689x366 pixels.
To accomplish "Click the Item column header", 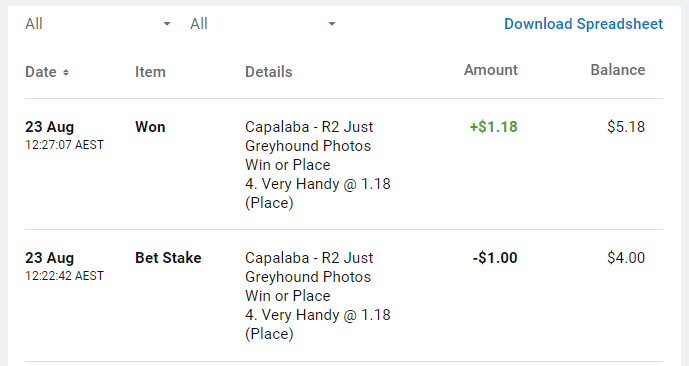I will [150, 72].
